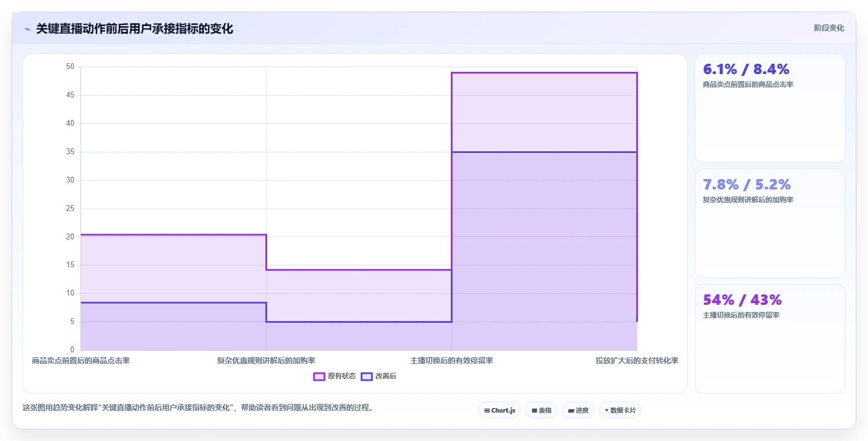Click the card caption 商品卖点前置后的商品点击率

[747, 85]
